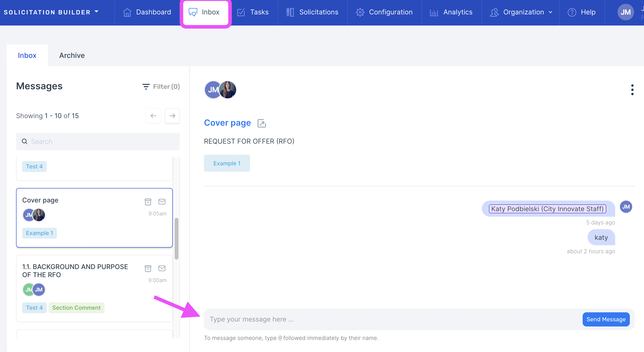Click the message list scrollbar thumb
The height and width of the screenshot is (352, 644).
pyautogui.click(x=177, y=239)
